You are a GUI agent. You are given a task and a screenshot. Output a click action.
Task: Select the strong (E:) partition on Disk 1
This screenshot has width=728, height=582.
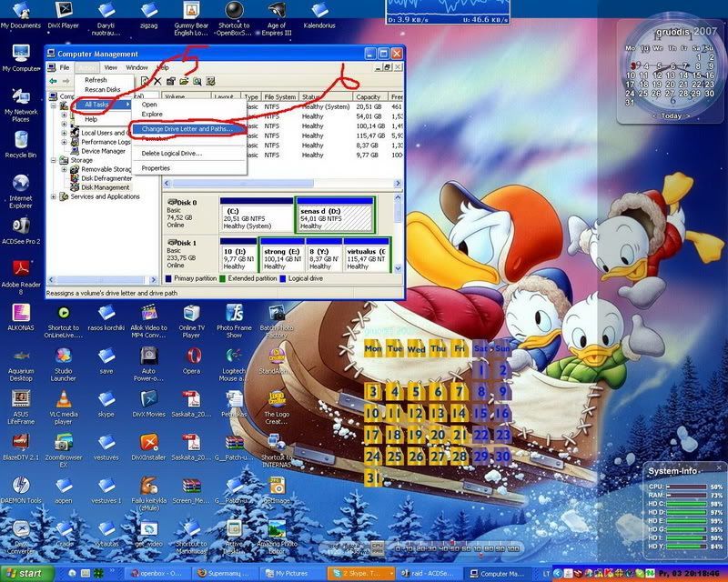[x=282, y=255]
